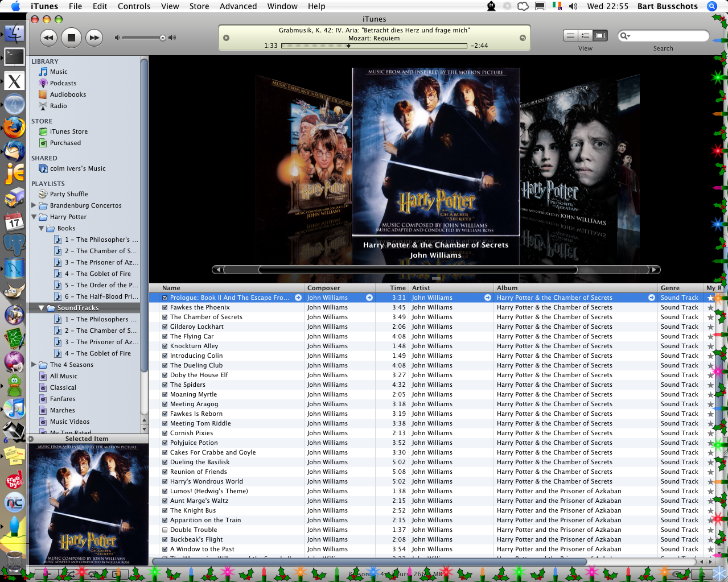
Task: Uncheck the Gilderoy Lockhart song
Action: (x=165, y=327)
